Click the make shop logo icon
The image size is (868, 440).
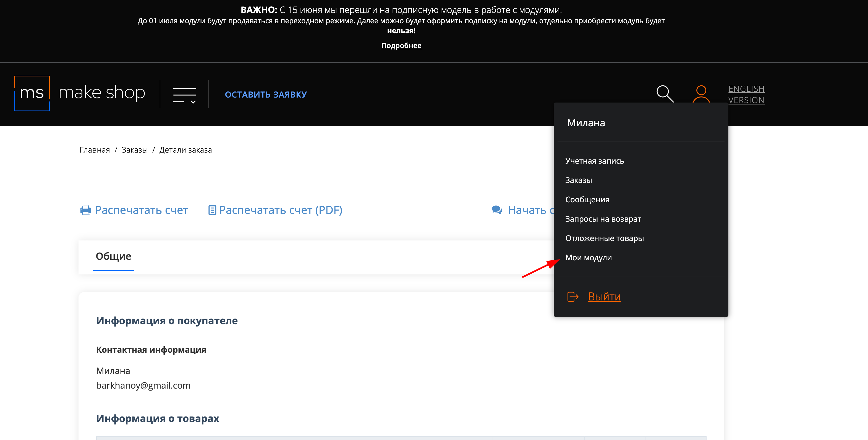coord(32,93)
